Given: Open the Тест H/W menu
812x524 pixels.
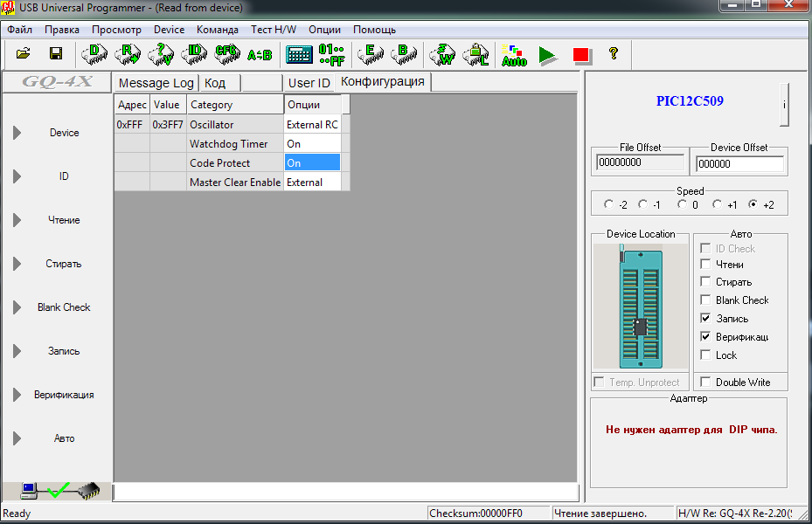Looking at the screenshot, I should point(274,30).
